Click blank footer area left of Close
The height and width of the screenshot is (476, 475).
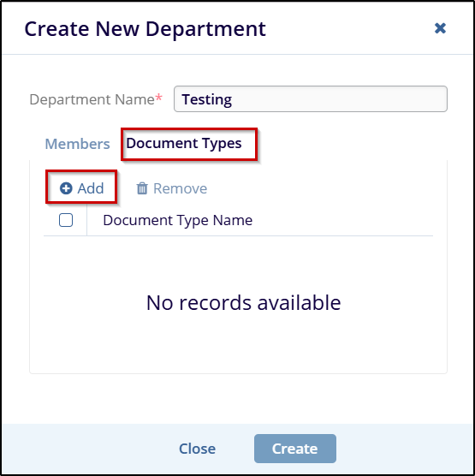click(90, 449)
